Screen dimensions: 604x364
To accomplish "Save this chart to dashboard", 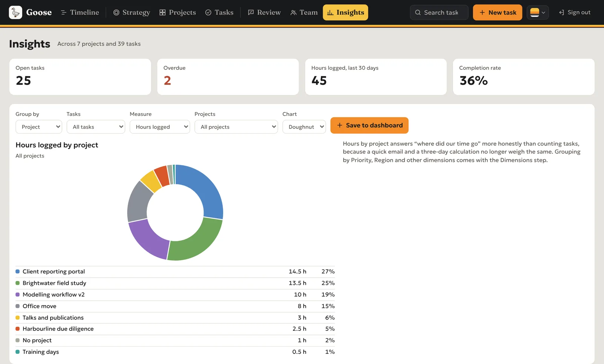I will click(369, 125).
